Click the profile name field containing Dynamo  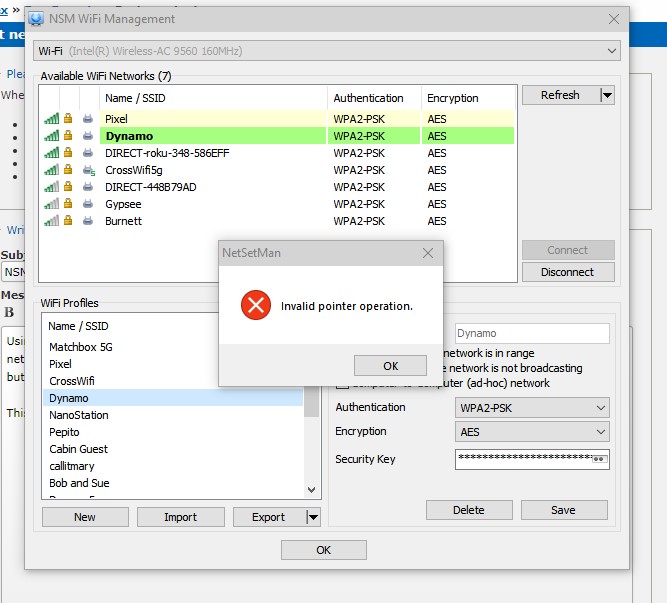(532, 333)
